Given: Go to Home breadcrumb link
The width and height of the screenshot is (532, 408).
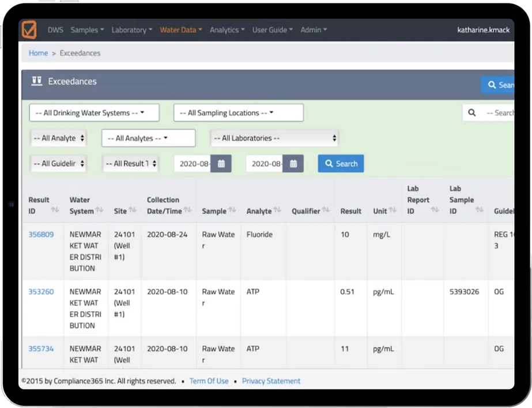Looking at the screenshot, I should pos(38,53).
